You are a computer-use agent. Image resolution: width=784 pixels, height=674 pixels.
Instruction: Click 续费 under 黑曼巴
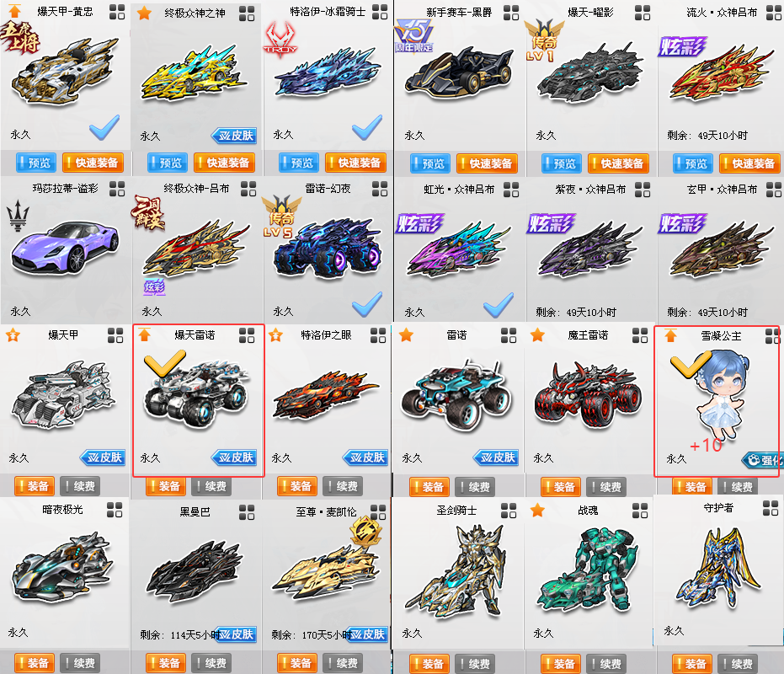pyautogui.click(x=211, y=663)
